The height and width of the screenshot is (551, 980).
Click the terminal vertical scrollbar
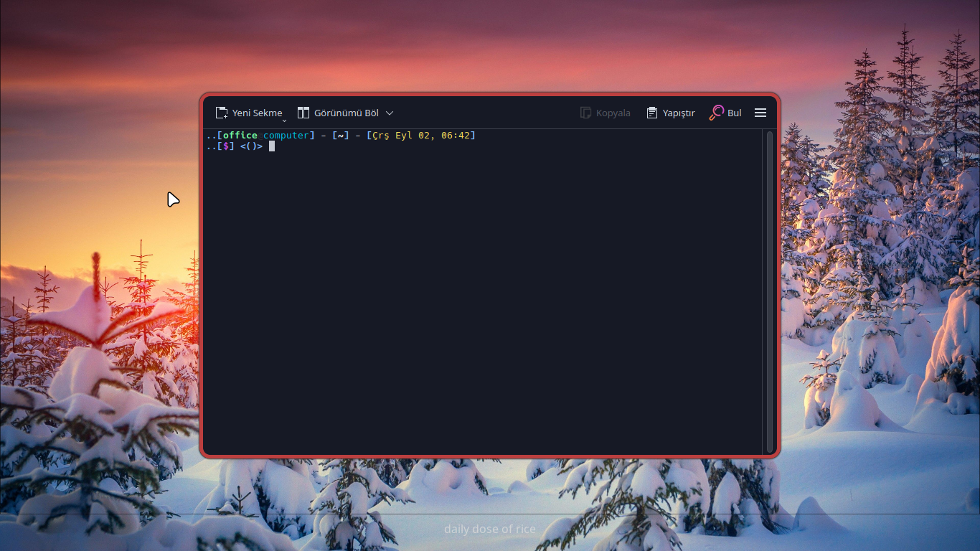coord(770,291)
